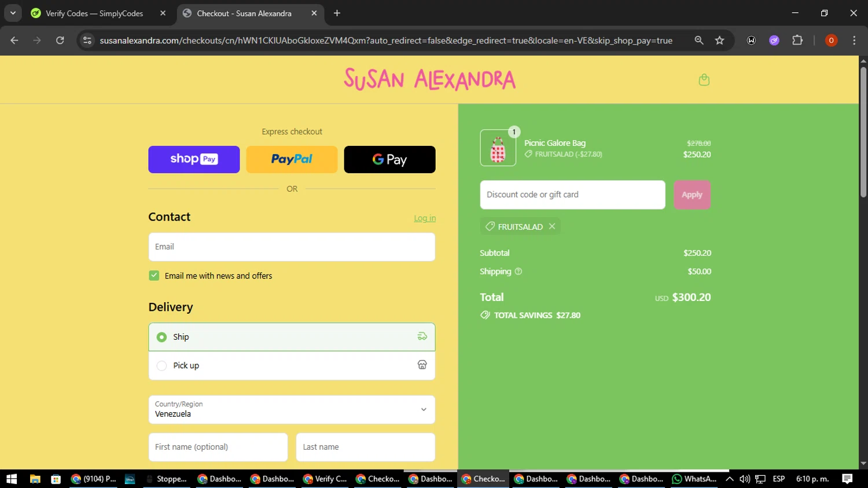This screenshot has width=868, height=488.
Task: Click the Subtotal value $250.20
Action: (697, 253)
